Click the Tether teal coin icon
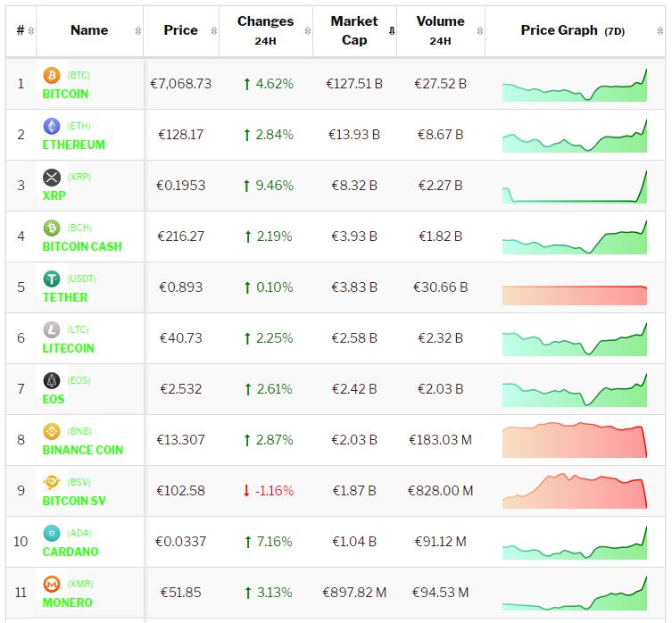This screenshot has width=672, height=623. point(51,279)
